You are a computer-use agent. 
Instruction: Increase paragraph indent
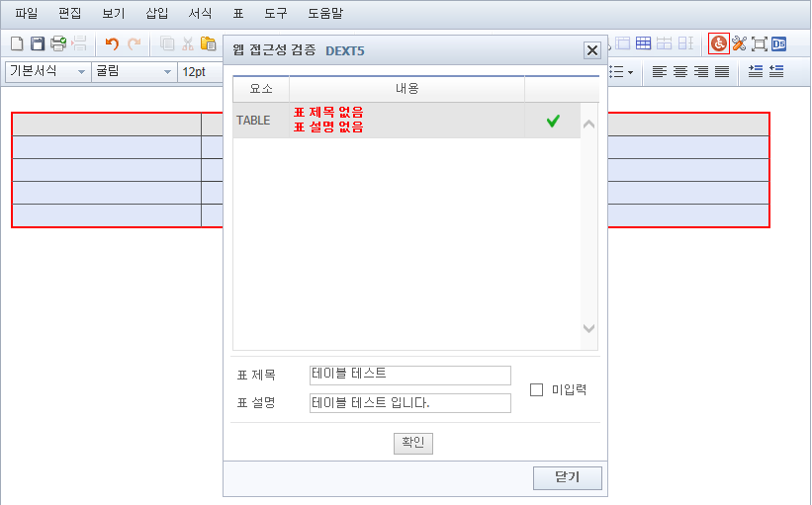click(756, 71)
